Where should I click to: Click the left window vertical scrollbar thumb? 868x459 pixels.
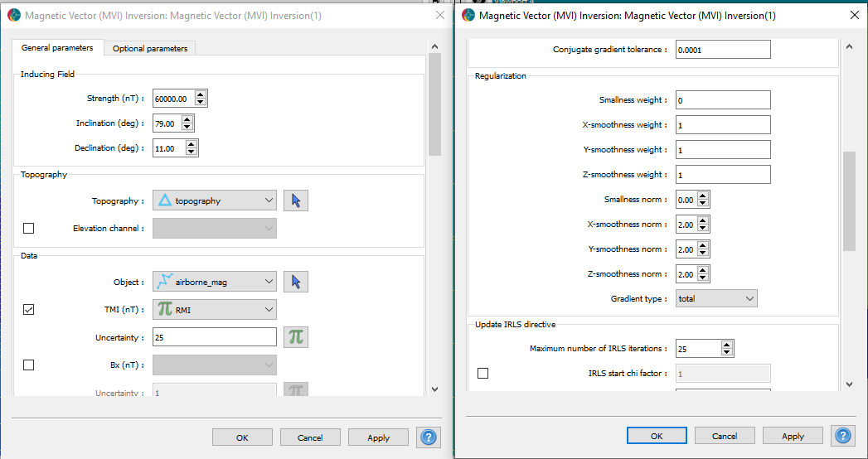434,104
